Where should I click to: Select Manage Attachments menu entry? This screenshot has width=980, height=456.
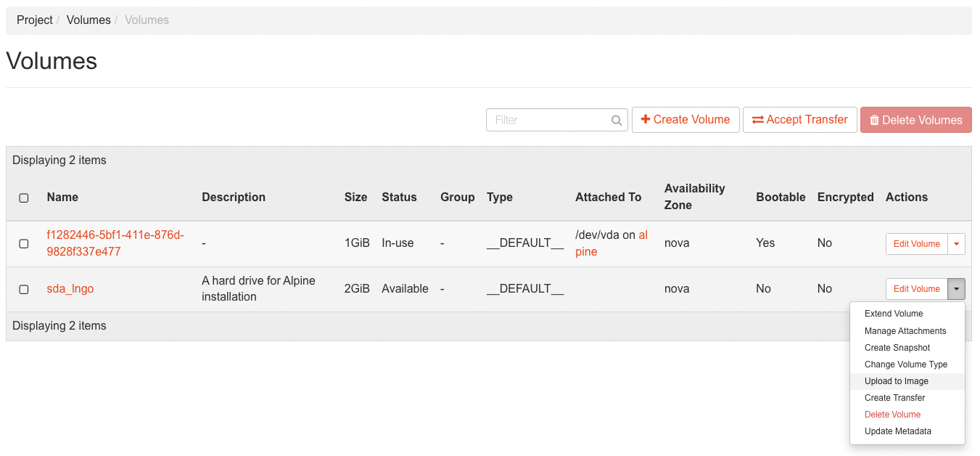pos(905,331)
